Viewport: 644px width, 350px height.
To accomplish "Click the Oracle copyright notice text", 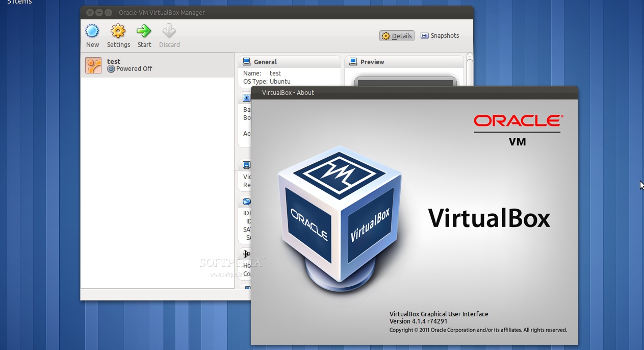I will (478, 330).
